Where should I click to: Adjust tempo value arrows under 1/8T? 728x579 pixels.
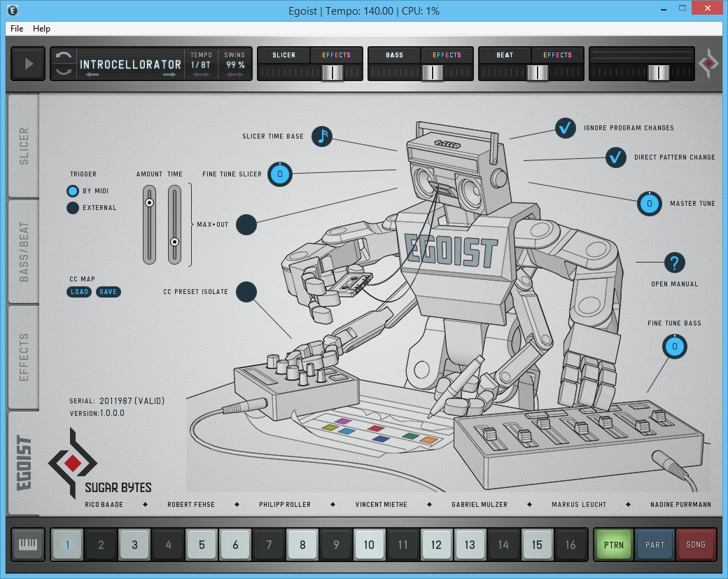pos(201,75)
